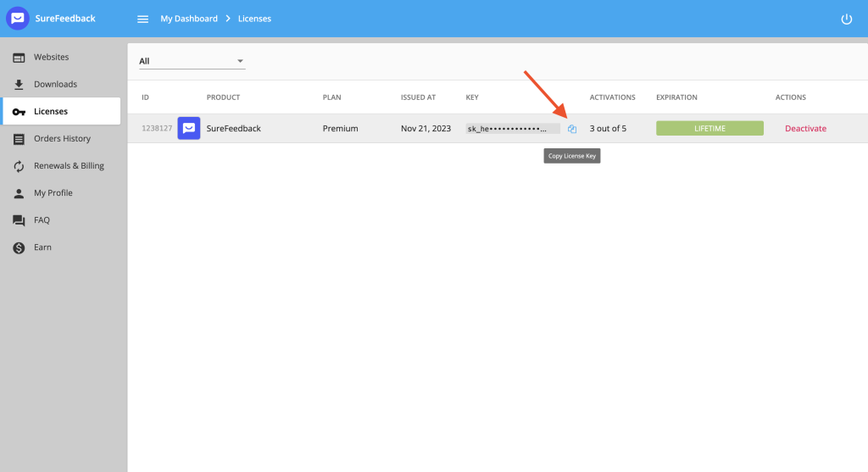Click the SureFeedback product icon in table row
Image resolution: width=868 pixels, height=472 pixels.
[x=189, y=128]
